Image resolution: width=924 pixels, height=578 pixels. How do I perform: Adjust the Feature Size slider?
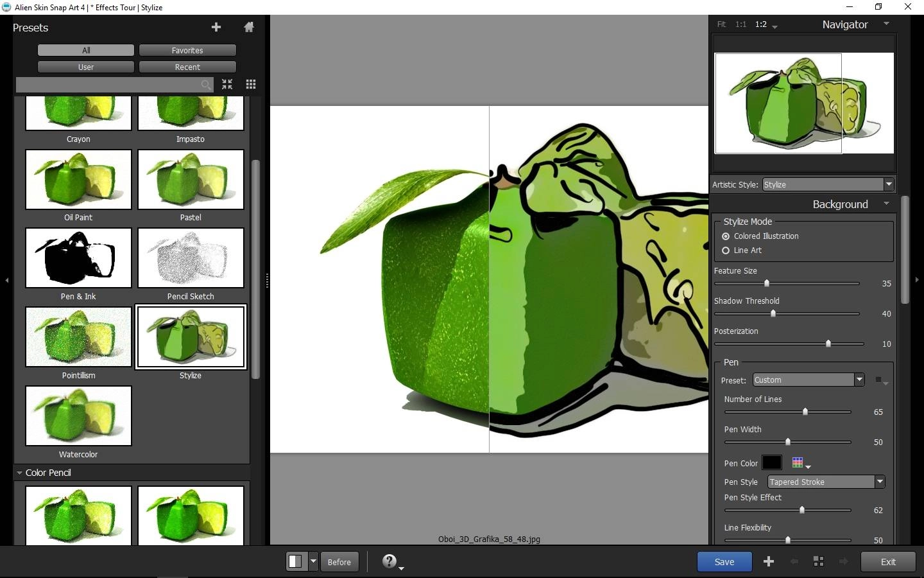767,283
